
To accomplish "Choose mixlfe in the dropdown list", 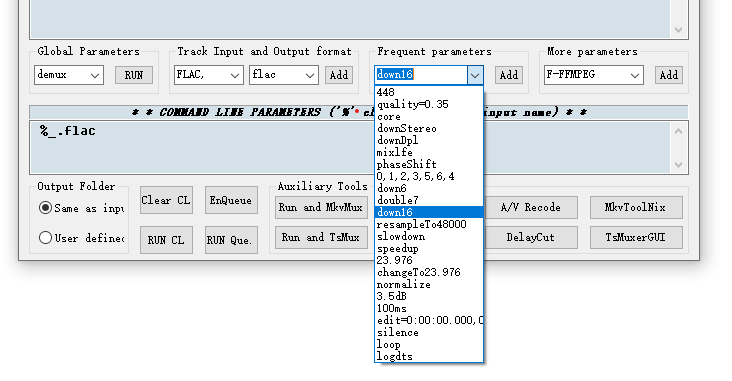I will pos(429,152).
